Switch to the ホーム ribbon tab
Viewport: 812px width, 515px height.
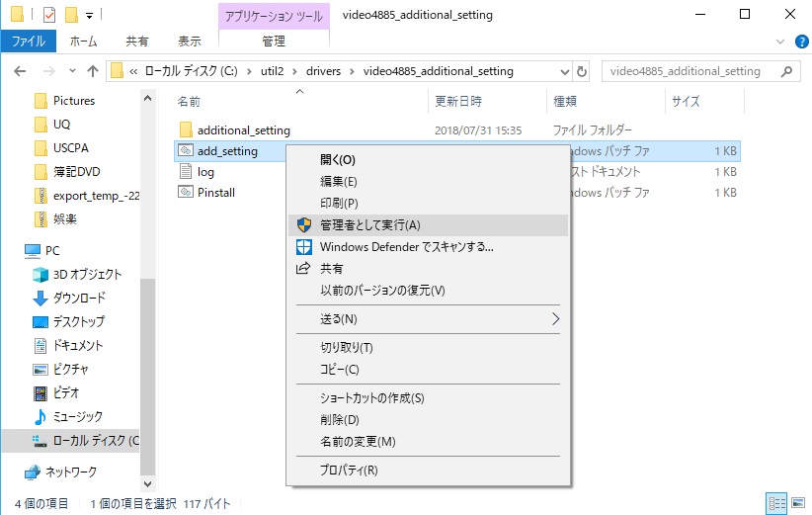point(83,41)
